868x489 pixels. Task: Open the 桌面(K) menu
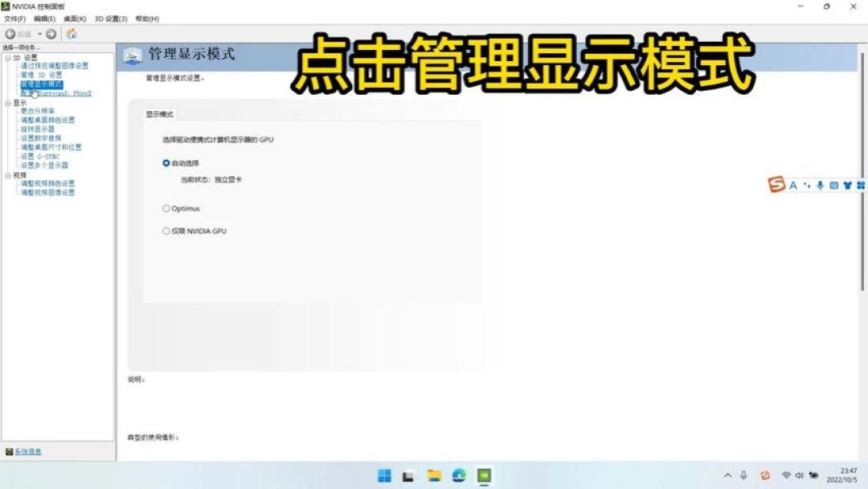click(75, 18)
